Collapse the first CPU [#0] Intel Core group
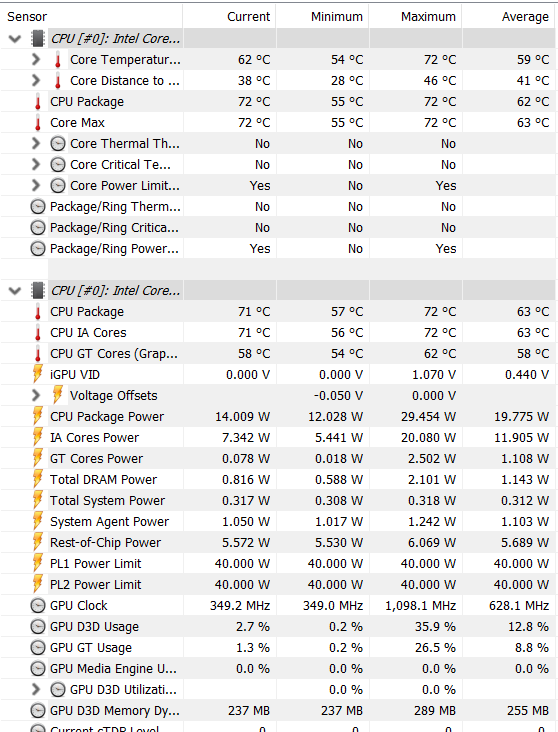The width and height of the screenshot is (558, 732). coord(15,39)
